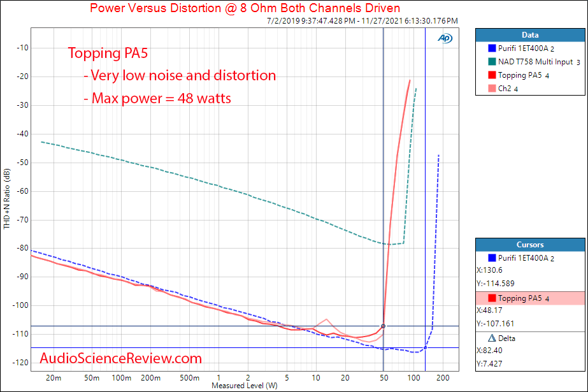Click the chart title Power Versus Distortion
The image size is (588, 392).
pos(245,8)
